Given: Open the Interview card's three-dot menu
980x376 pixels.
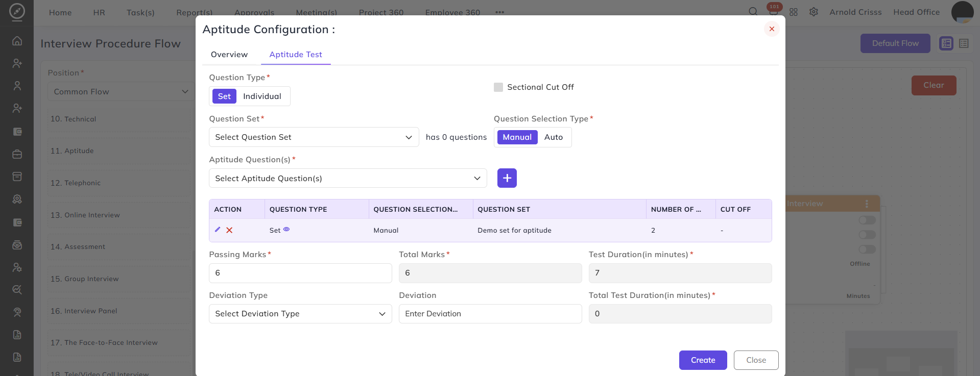Looking at the screenshot, I should tap(867, 204).
